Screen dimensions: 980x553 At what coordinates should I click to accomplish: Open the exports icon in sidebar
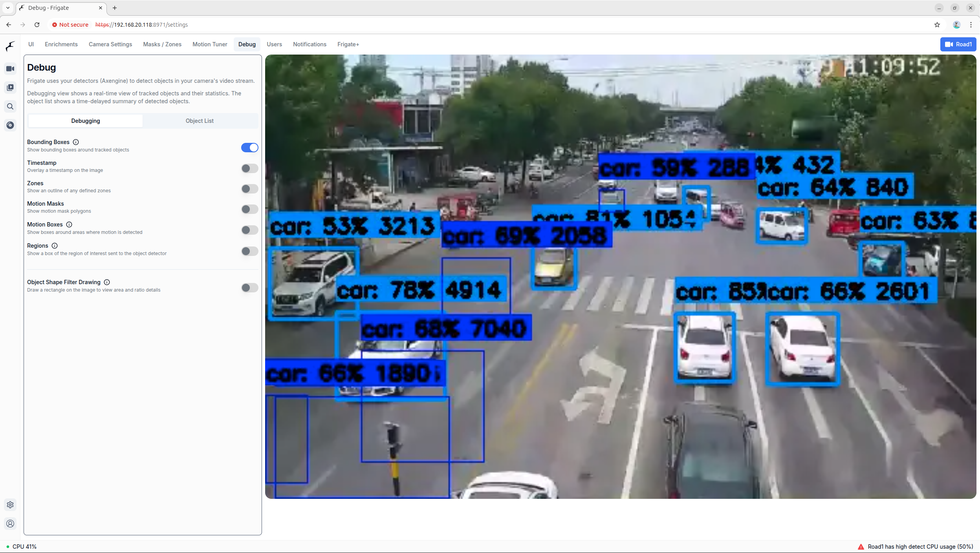click(10, 125)
